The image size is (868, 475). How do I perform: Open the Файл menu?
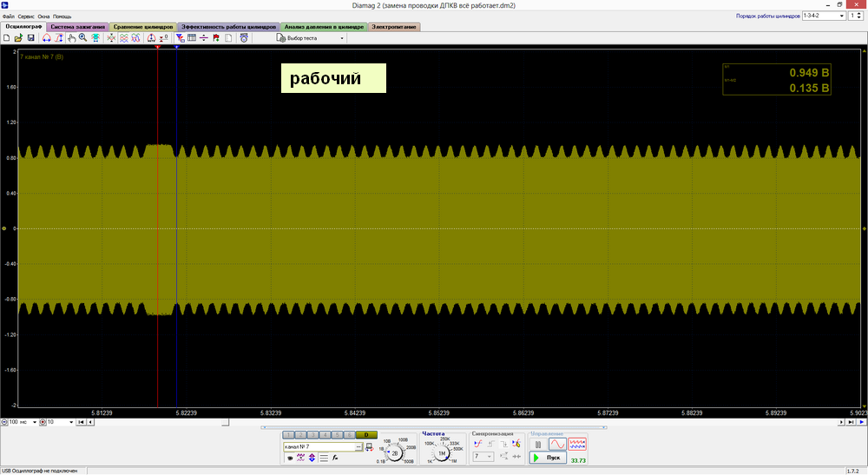point(9,16)
